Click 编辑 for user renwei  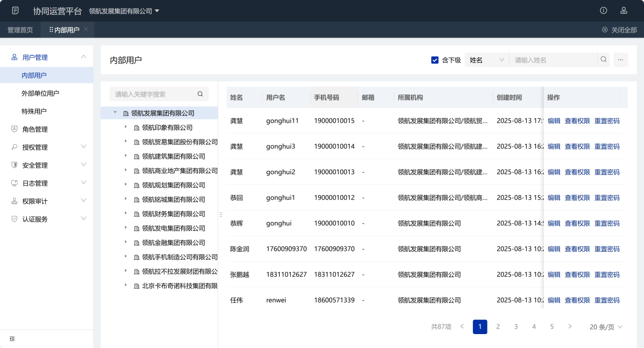coord(554,300)
